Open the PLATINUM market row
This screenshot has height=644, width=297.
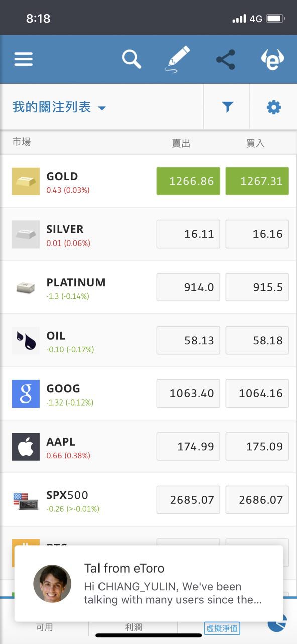click(148, 287)
